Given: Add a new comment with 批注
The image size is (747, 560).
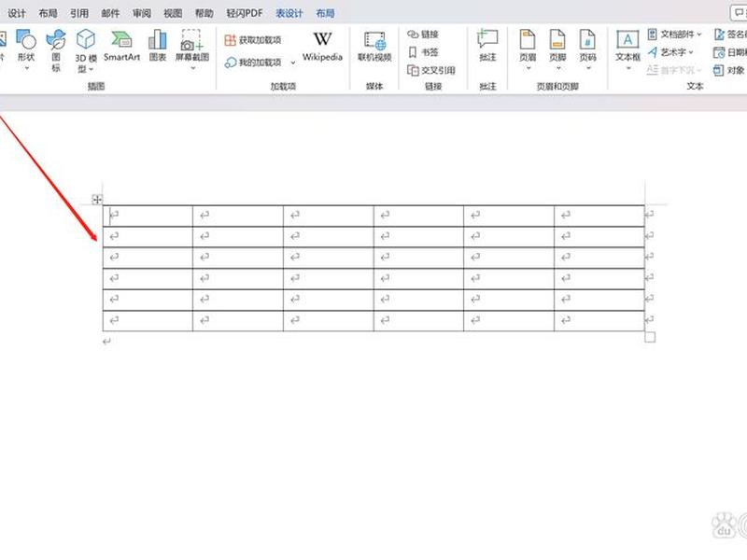Looking at the screenshot, I should 487,46.
